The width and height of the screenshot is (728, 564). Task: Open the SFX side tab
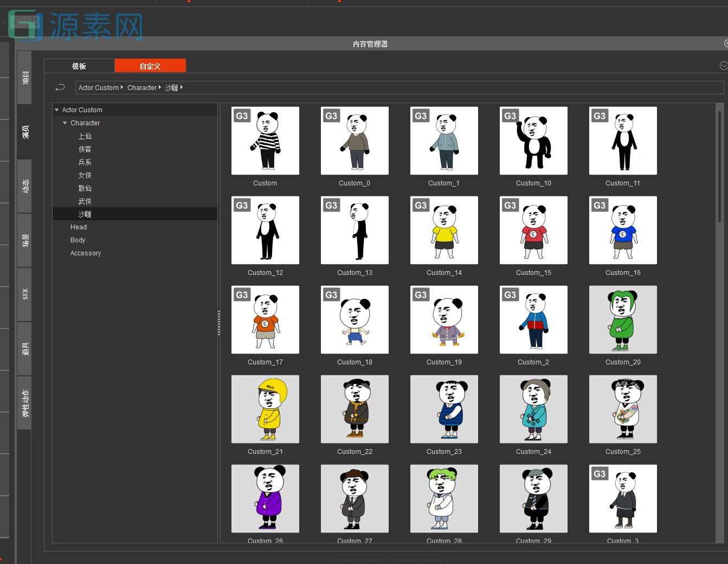point(25,294)
